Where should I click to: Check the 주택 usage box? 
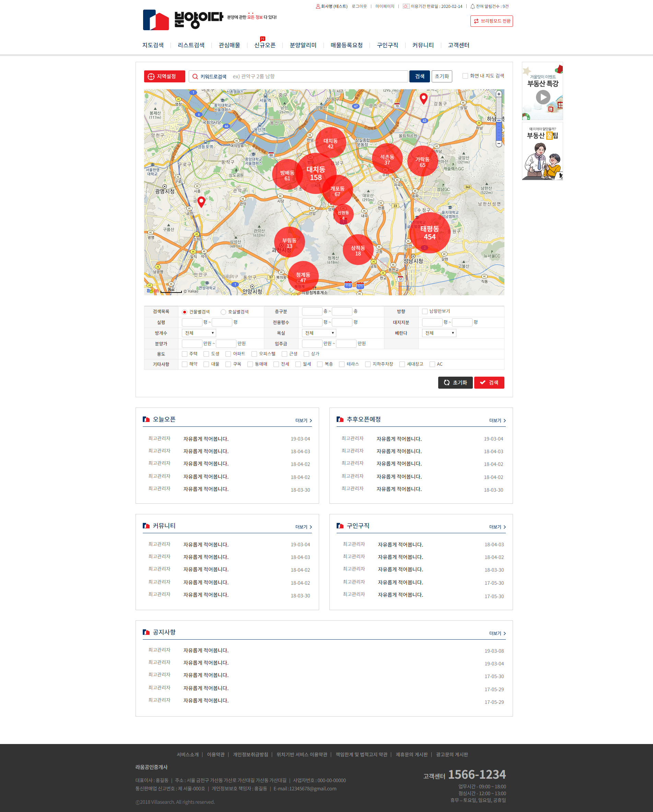(184, 354)
